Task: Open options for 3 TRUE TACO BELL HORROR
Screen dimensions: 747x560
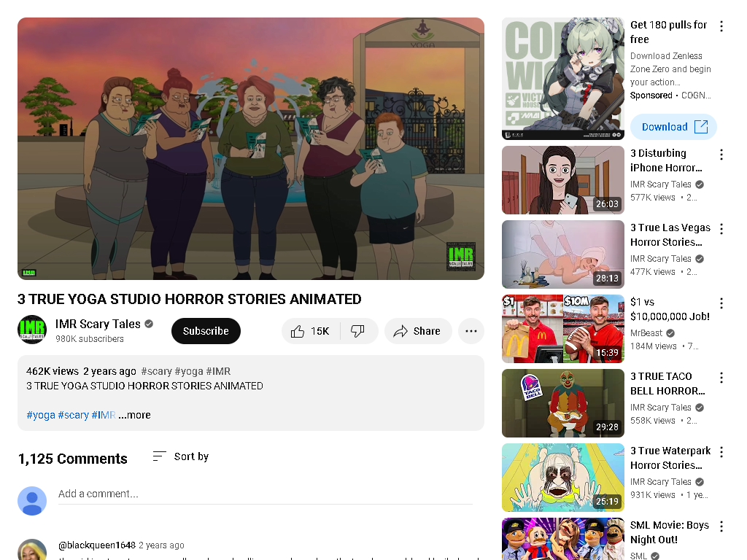Action: 721,378
